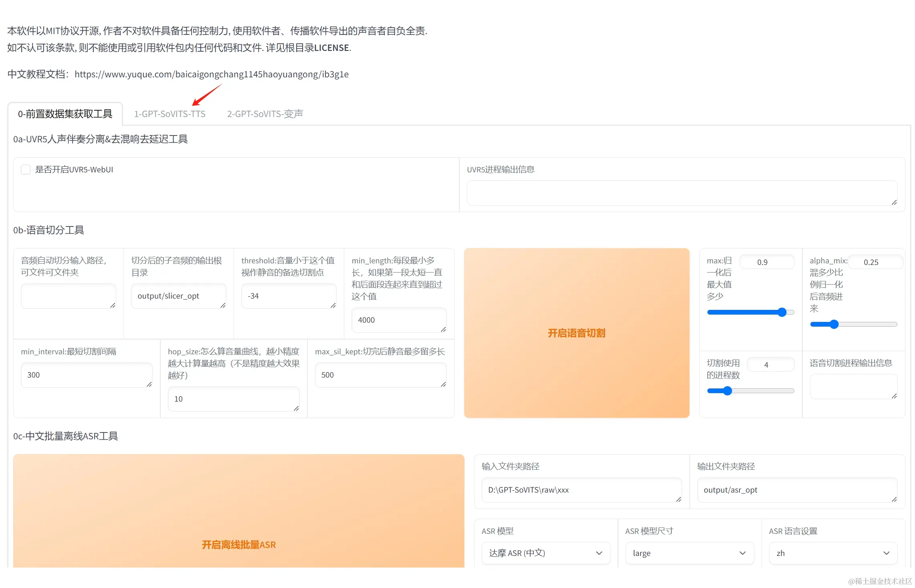Start the 开启离线批量ASR button
The image size is (915, 588).
(238, 545)
